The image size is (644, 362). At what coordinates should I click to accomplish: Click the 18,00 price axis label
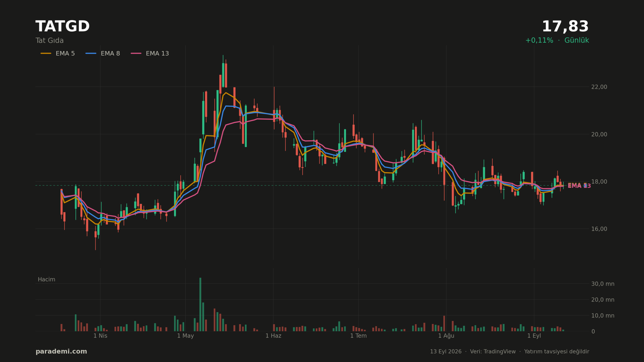click(599, 182)
